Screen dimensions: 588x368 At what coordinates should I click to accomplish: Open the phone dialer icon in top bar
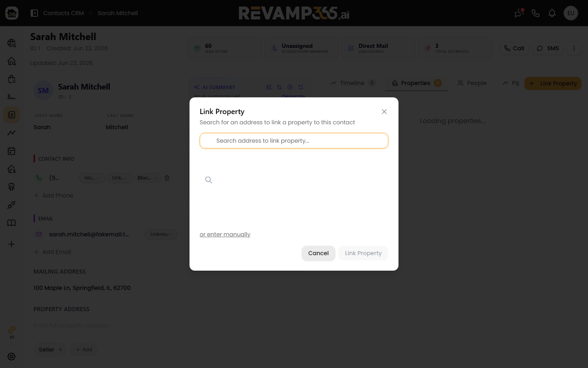(535, 13)
